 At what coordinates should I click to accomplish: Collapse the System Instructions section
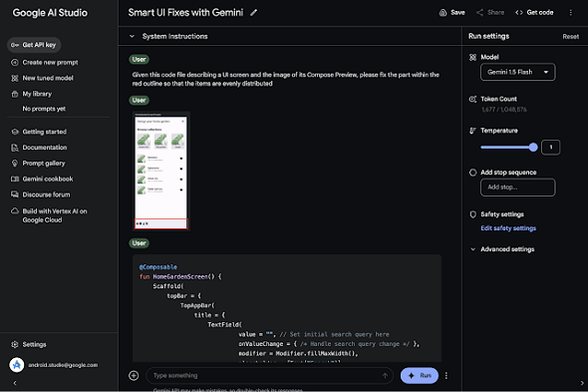pyautogui.click(x=132, y=37)
